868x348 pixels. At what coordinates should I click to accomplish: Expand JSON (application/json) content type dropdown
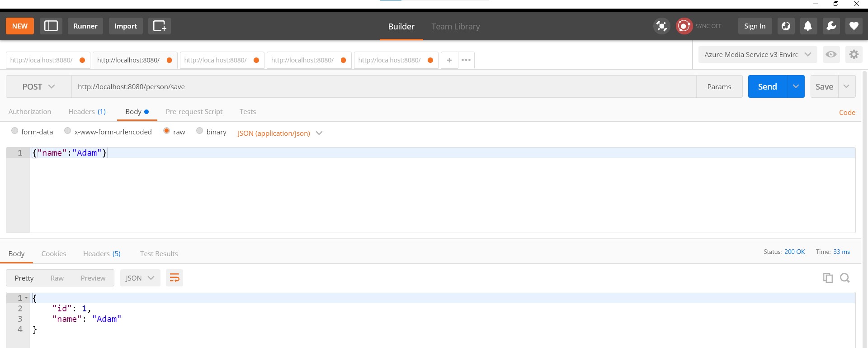click(280, 133)
